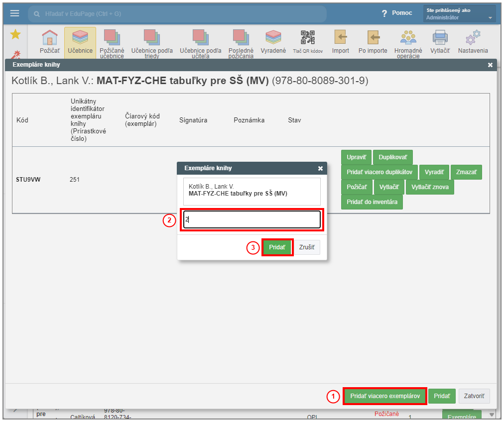504x422 pixels.
Task: Open Po importe toolbar item
Action: tap(373, 38)
